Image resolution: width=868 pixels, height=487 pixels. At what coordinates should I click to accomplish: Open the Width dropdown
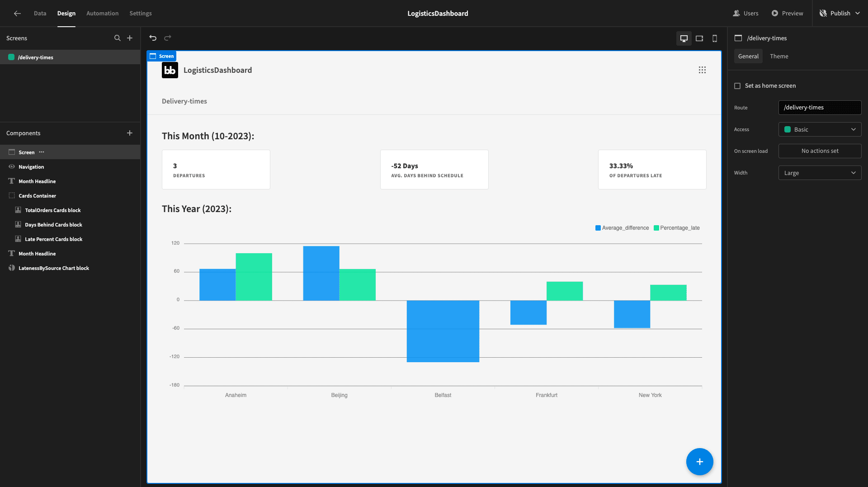pyautogui.click(x=820, y=173)
